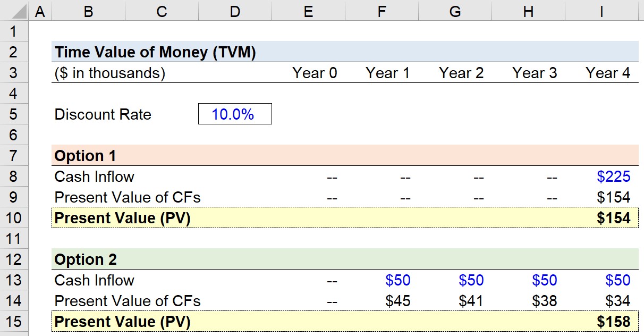Select column D header
This screenshot has height=336, width=644.
(235, 11)
